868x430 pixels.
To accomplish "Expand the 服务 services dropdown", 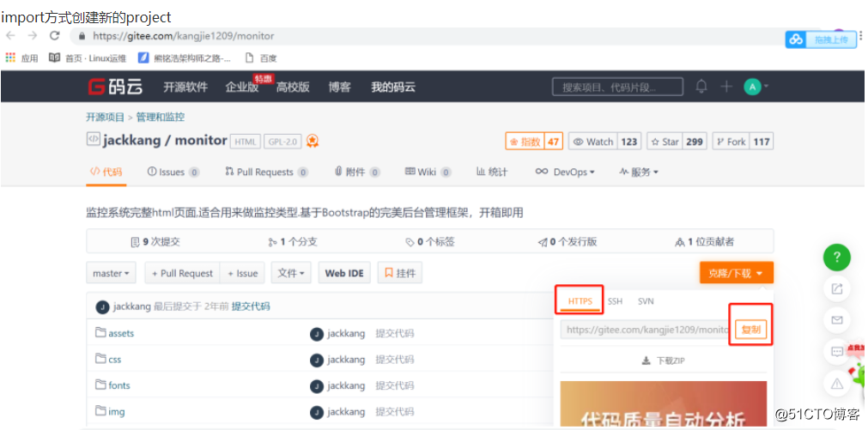I will [x=639, y=173].
